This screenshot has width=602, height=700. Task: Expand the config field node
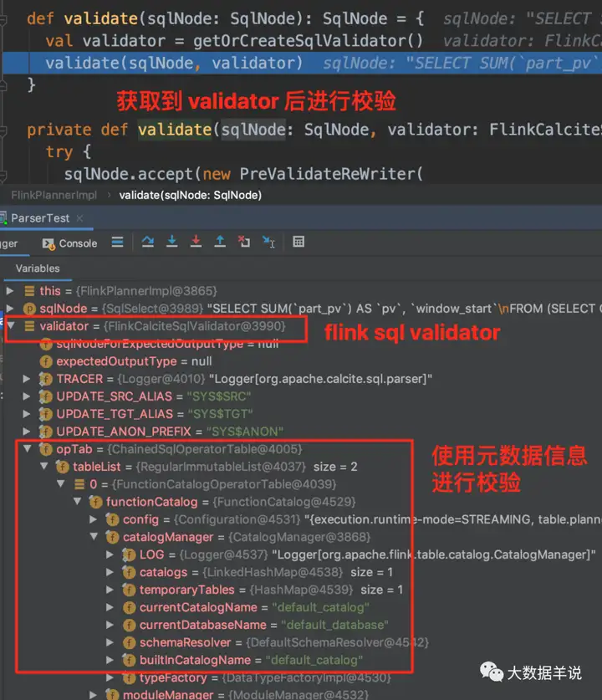[x=94, y=519]
